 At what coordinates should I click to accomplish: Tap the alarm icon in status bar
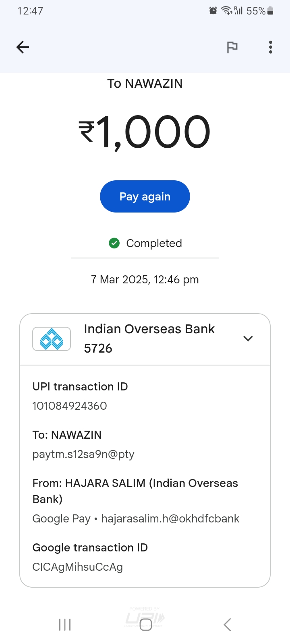[213, 11]
